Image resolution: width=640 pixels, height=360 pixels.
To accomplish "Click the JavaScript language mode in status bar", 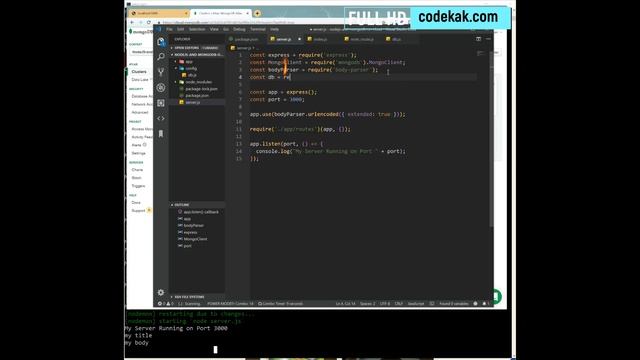I will [x=416, y=304].
